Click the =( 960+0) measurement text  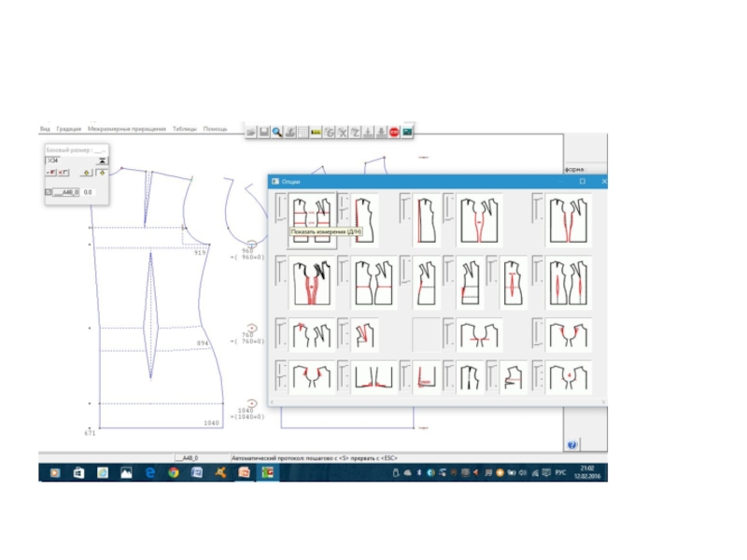point(247,258)
